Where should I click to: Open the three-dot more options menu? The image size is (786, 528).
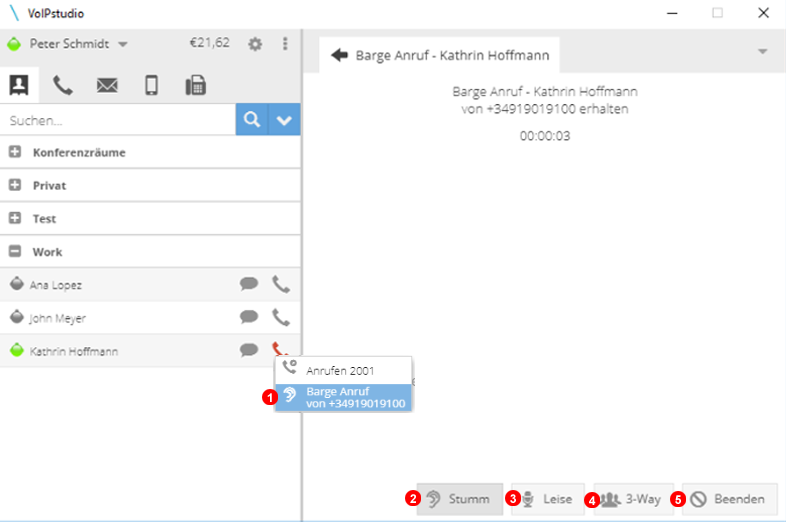click(285, 44)
